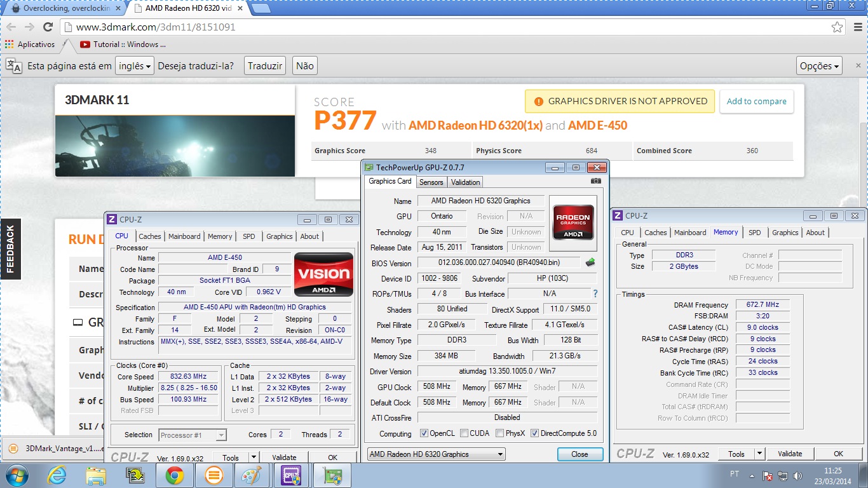Toggle the OpenCL checkbox in GPU-Z
Screen dimensions: 868x488
click(x=424, y=433)
